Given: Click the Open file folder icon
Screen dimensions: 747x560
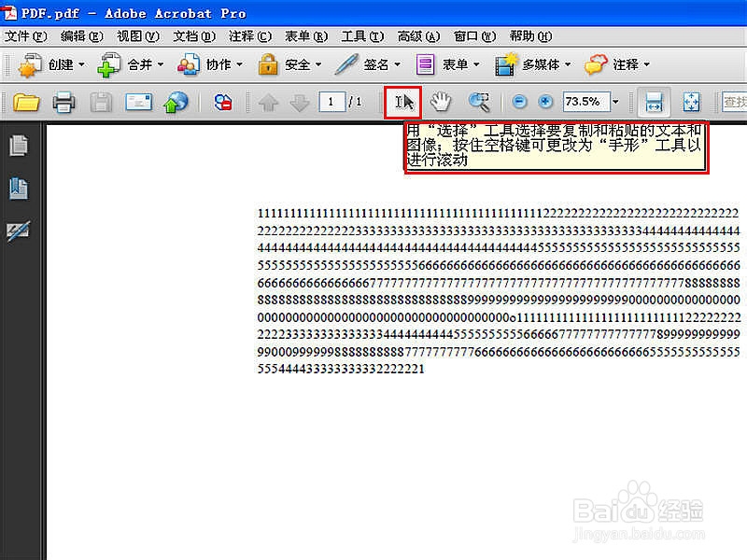Looking at the screenshot, I should (26, 102).
